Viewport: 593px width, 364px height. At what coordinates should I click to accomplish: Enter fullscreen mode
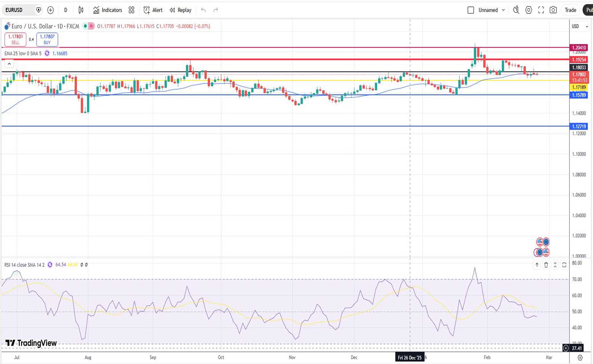(541, 10)
